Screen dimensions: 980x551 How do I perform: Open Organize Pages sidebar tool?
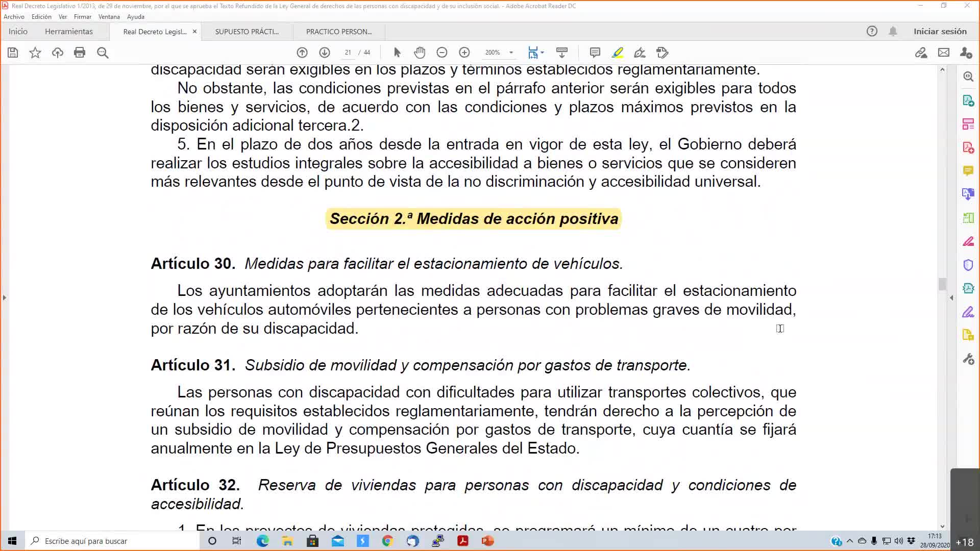point(968,124)
